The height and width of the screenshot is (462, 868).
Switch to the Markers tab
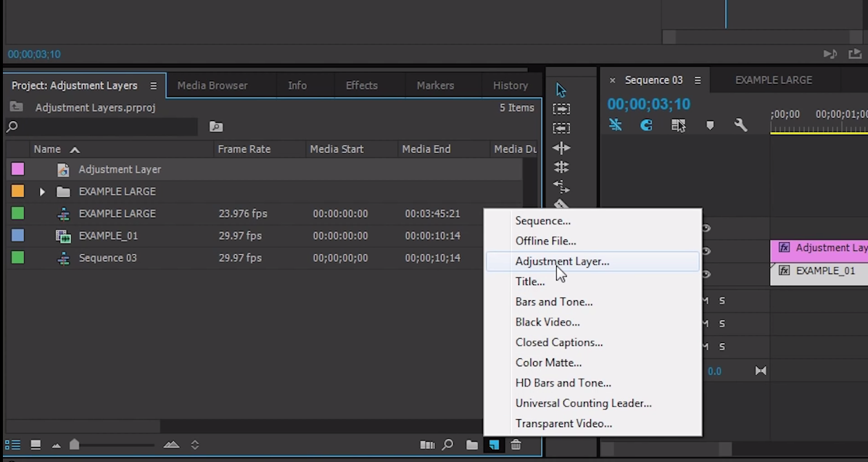[x=435, y=86]
